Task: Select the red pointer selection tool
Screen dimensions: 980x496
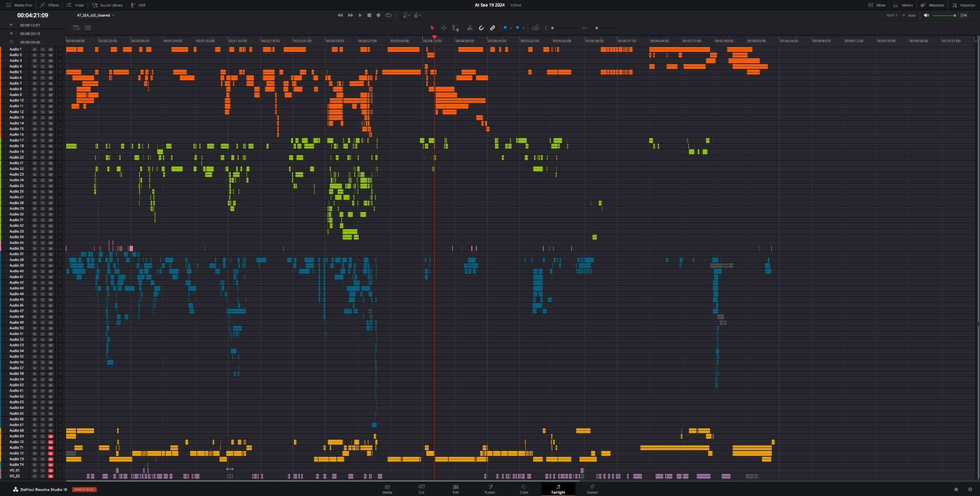Action: click(432, 28)
